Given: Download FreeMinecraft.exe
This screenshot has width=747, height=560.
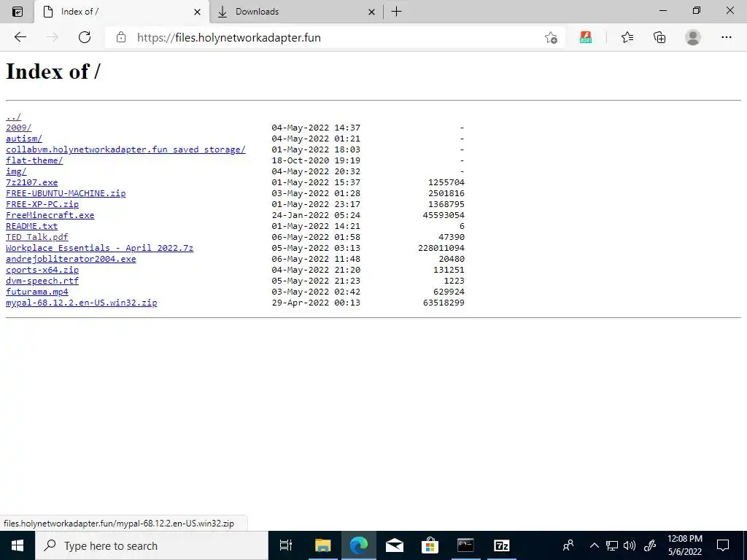Looking at the screenshot, I should click(50, 215).
